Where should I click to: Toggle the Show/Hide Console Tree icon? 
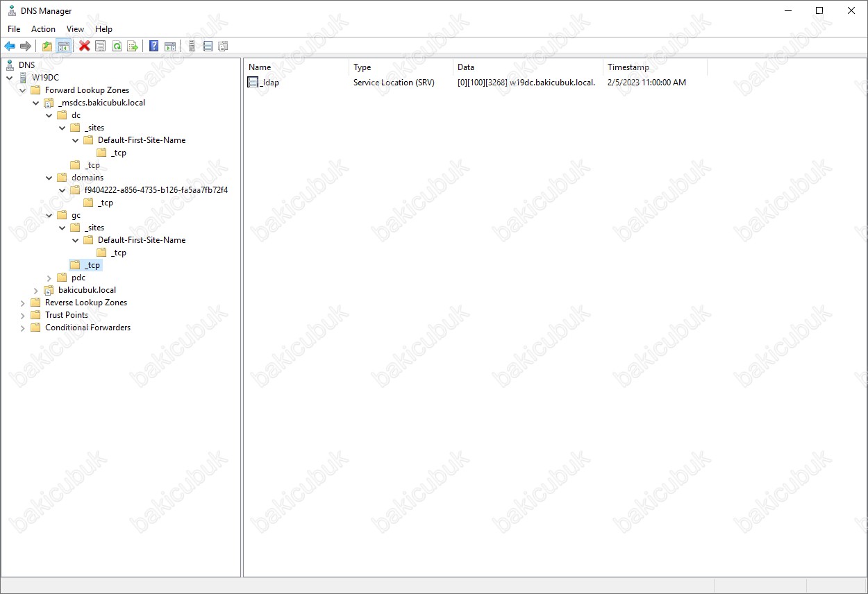63,46
